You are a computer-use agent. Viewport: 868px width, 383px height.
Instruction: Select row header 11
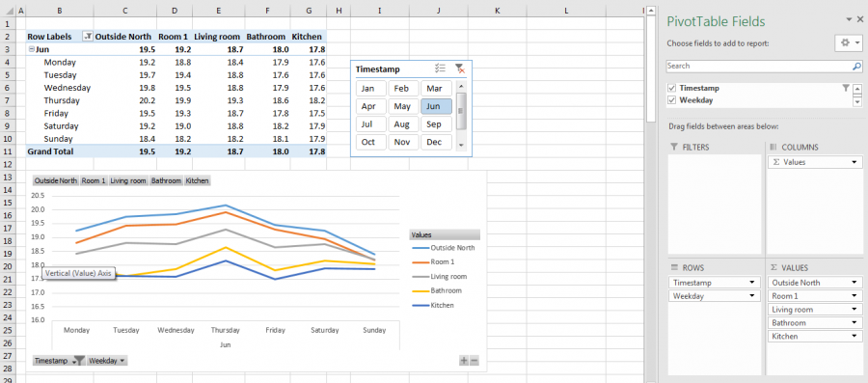tap(7, 151)
